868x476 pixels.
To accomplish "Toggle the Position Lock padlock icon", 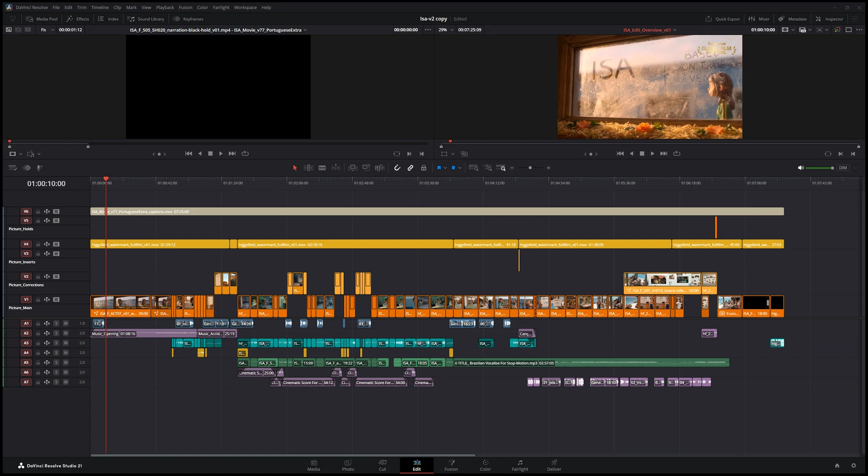I will [424, 168].
